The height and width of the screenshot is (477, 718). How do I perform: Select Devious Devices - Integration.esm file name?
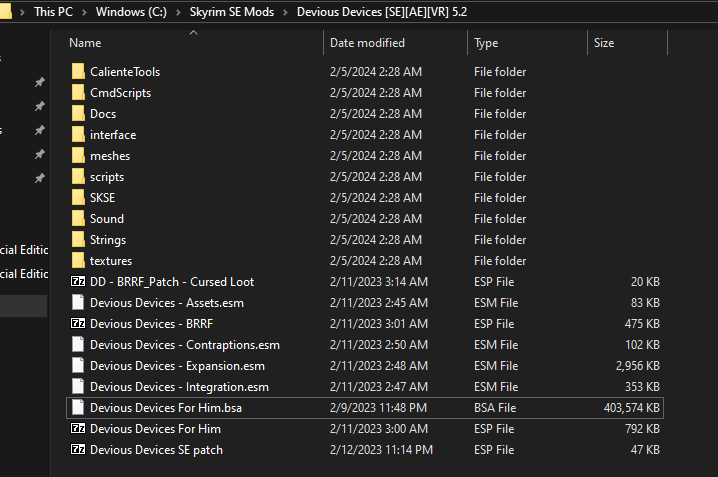pyautogui.click(x=179, y=387)
